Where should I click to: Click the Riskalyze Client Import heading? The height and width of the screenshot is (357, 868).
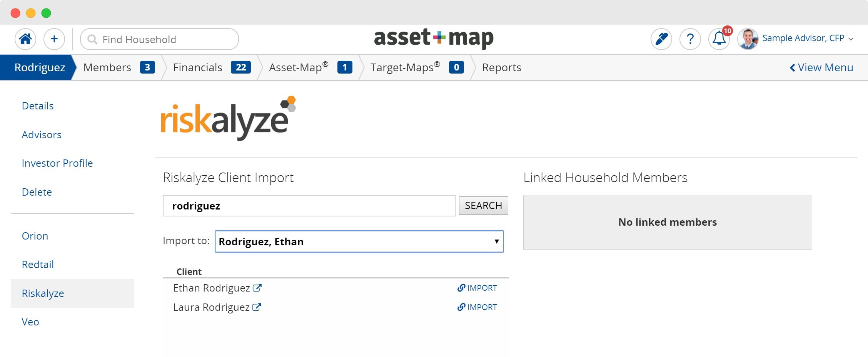[228, 178]
